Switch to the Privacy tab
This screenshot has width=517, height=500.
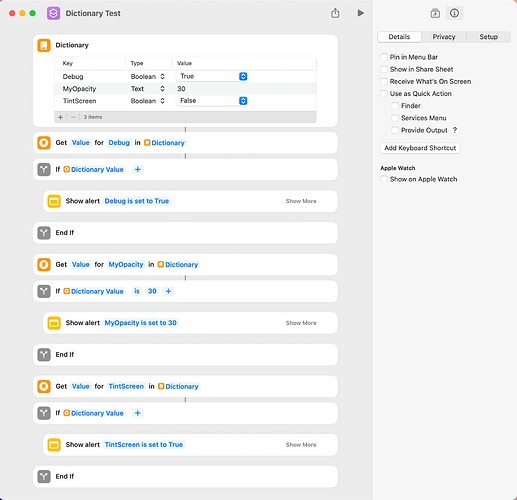(444, 37)
